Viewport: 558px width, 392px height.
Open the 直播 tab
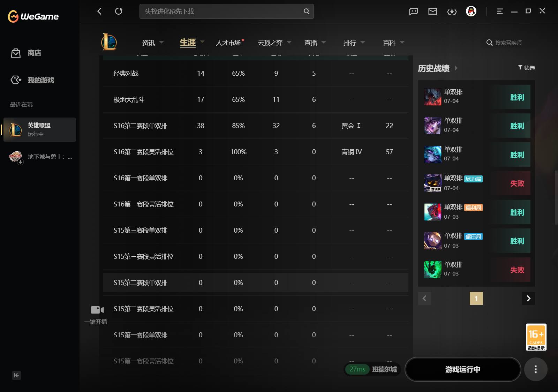tap(311, 43)
